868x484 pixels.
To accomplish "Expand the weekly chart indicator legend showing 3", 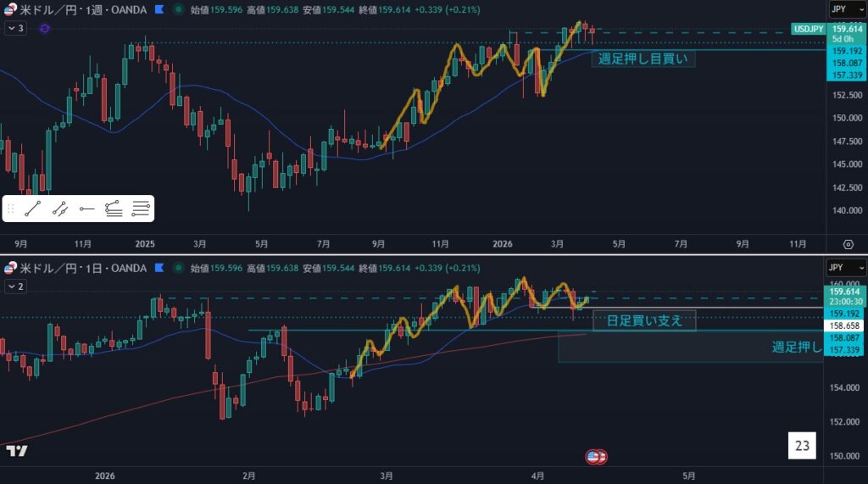I will 15,28.
